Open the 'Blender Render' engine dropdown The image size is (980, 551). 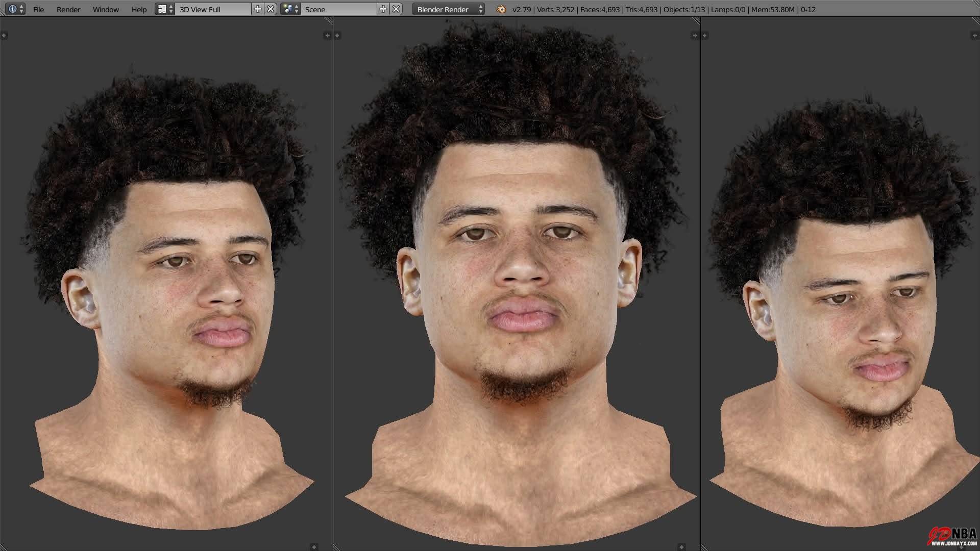click(449, 9)
